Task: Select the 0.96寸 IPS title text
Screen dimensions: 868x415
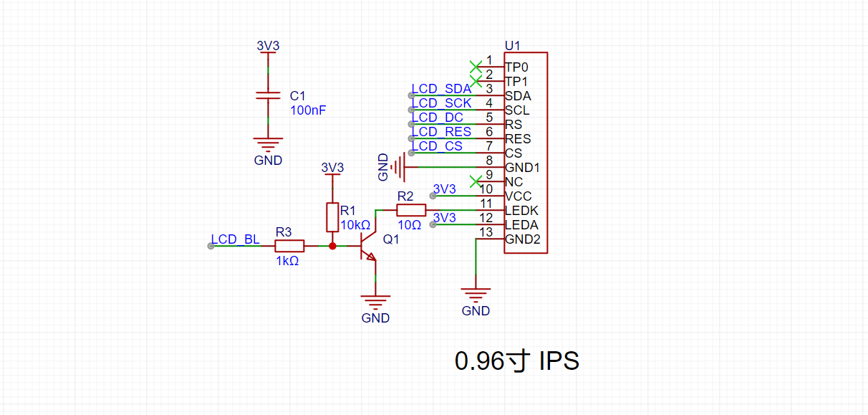Action: click(516, 361)
